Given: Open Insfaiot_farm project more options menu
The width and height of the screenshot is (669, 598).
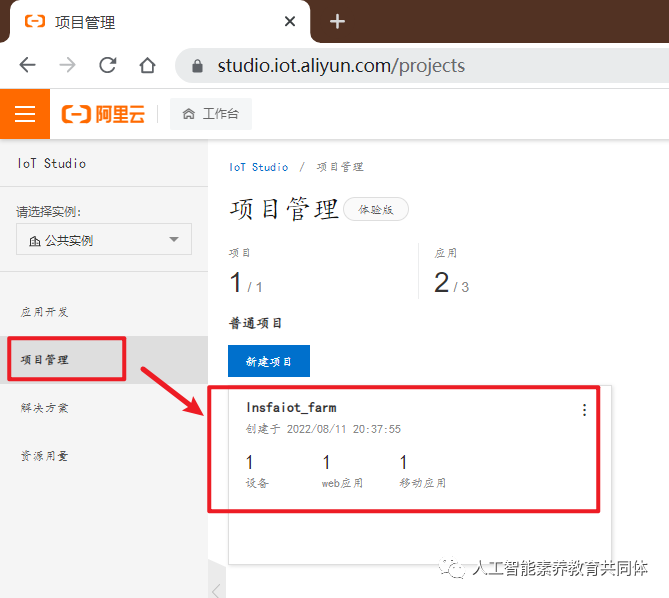Looking at the screenshot, I should pos(584,410).
